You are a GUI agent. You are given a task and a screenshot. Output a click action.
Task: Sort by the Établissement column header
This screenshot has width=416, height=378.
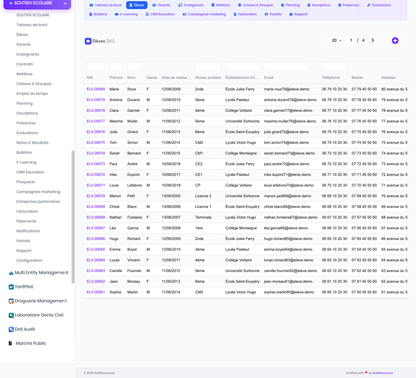coord(242,77)
